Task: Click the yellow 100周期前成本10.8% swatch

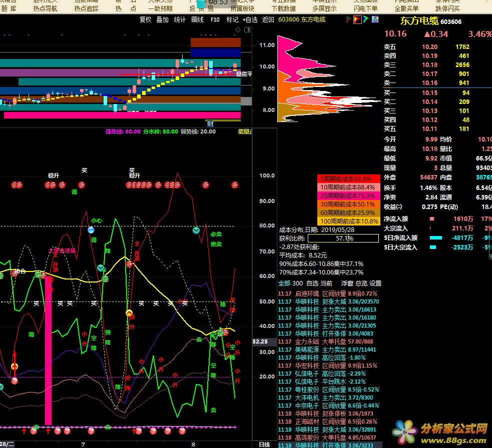Action: (349, 221)
